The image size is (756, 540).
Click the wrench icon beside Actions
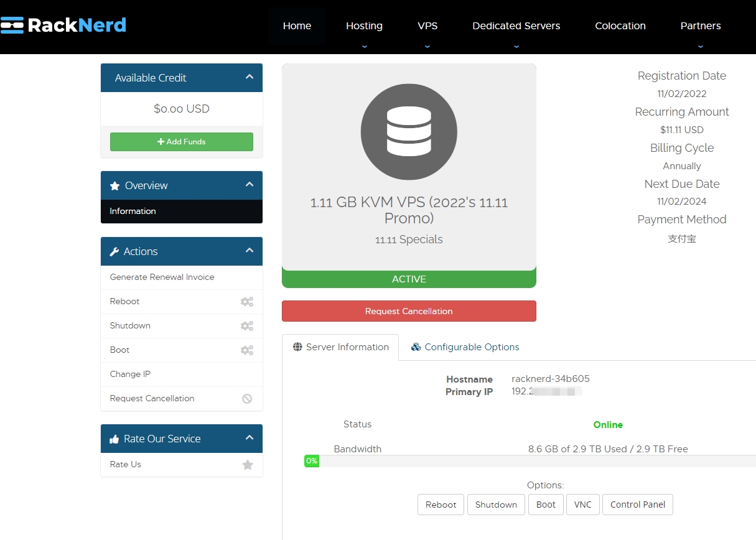(x=114, y=252)
